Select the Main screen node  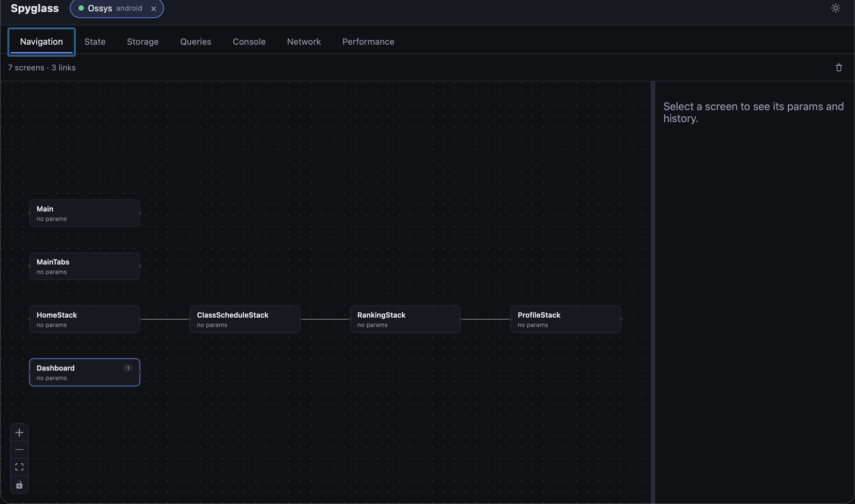[84, 213]
